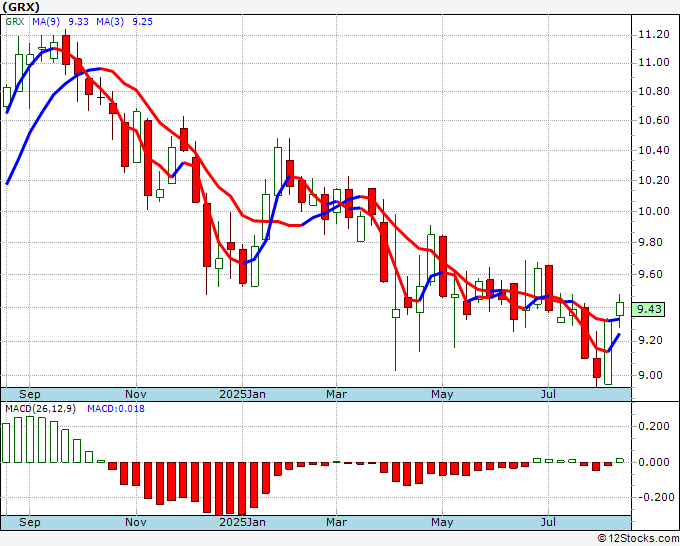Click the 0.000 MACD axis label

pyautogui.click(x=654, y=462)
